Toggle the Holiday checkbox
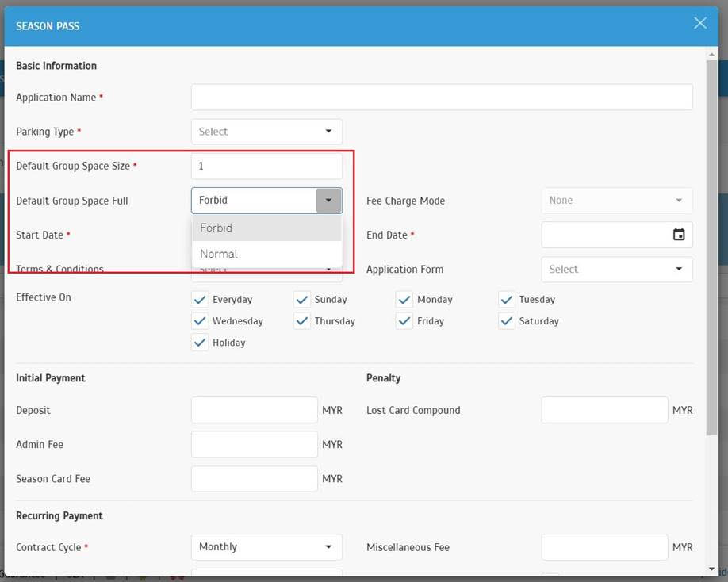Image resolution: width=728 pixels, height=582 pixels. tap(200, 343)
